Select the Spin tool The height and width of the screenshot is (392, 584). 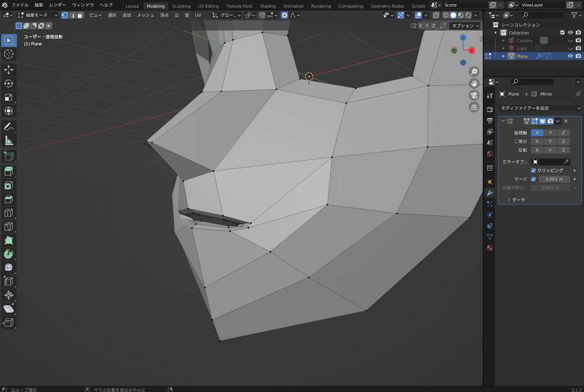click(x=9, y=254)
